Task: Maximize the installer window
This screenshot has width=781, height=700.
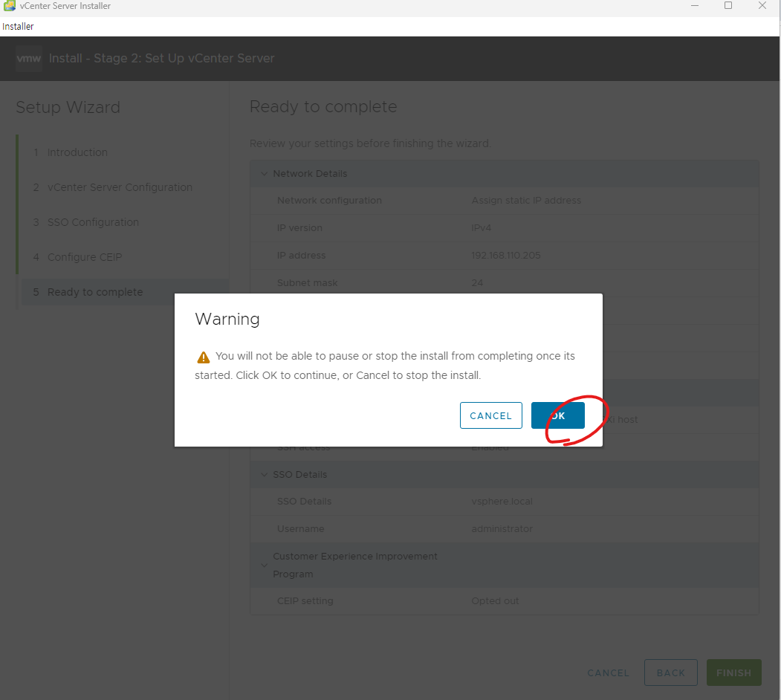Action: pos(728,5)
